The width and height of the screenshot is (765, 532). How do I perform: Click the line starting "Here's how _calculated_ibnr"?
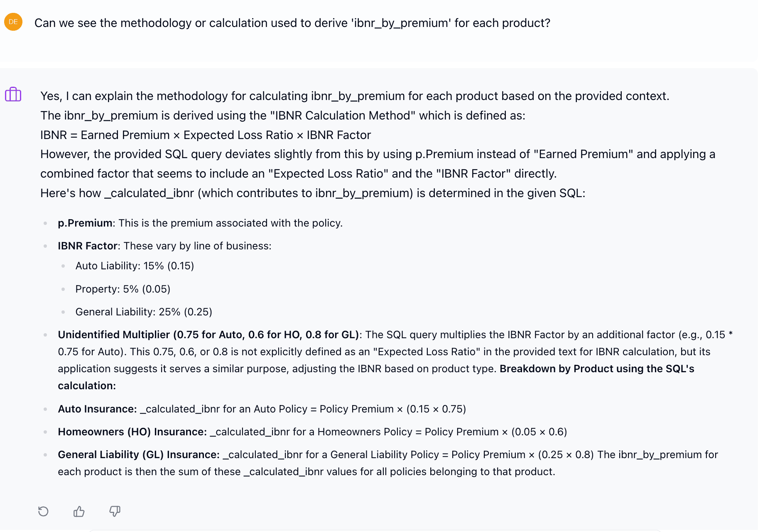point(312,193)
